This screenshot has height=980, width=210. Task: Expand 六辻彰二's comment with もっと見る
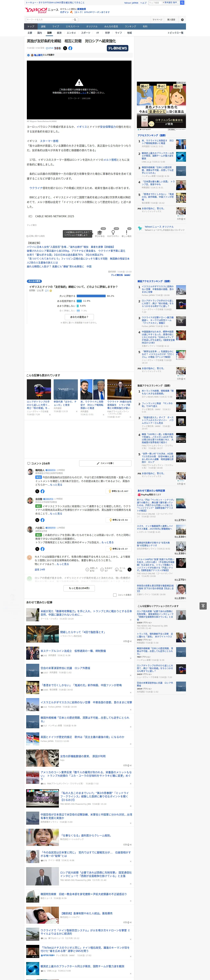point(107,542)
